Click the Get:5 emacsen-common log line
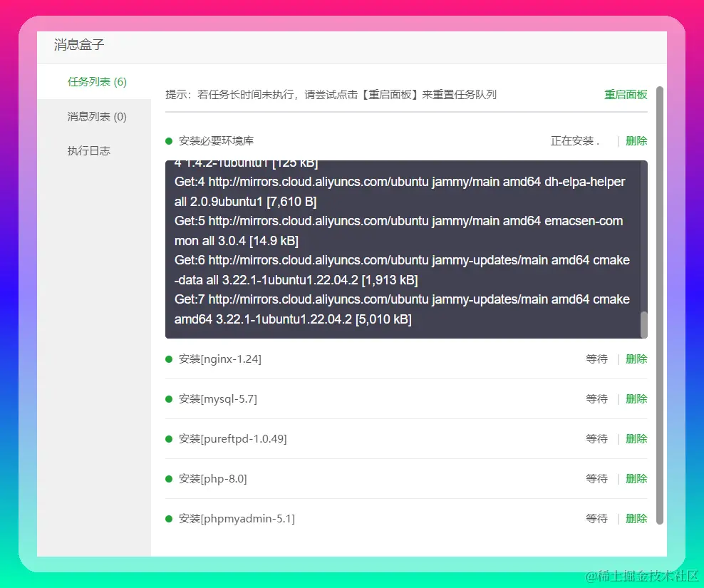 point(399,231)
